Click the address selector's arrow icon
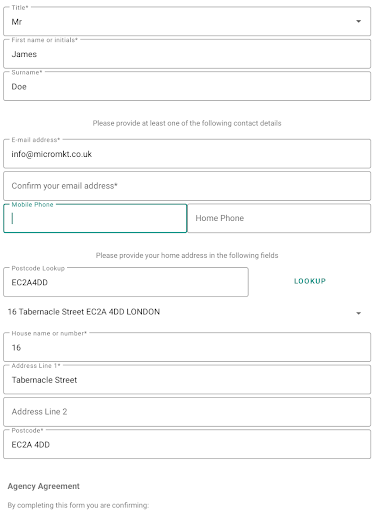 [358, 313]
